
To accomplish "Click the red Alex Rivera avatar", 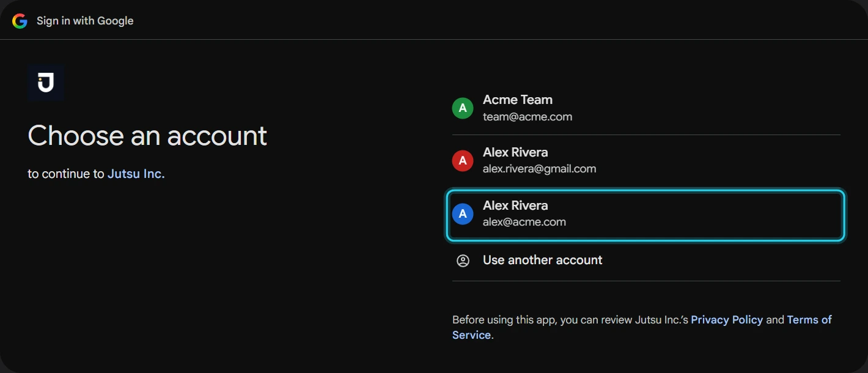I will pyautogui.click(x=463, y=161).
